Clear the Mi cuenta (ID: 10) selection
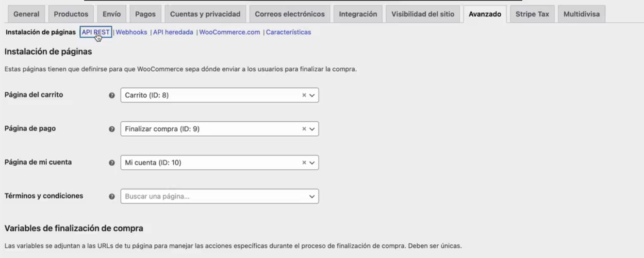The image size is (644, 258). click(304, 163)
